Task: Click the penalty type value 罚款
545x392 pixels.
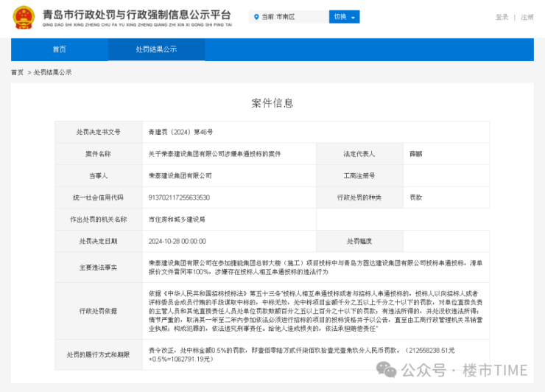Action: (x=416, y=197)
